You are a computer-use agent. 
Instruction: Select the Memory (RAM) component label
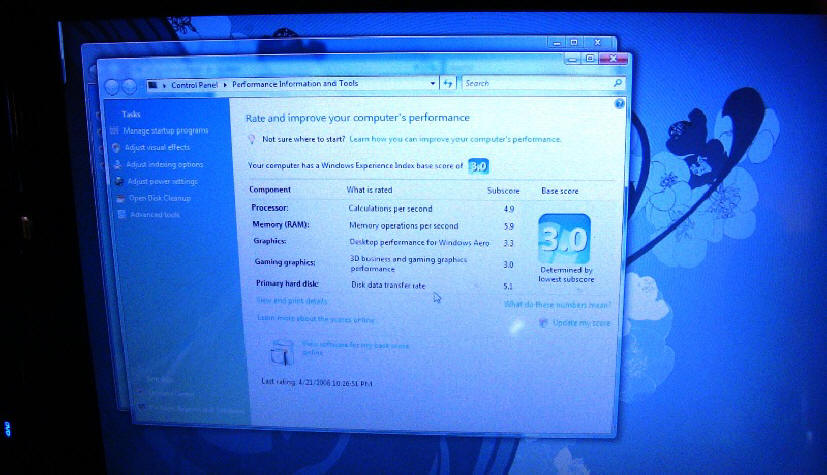click(281, 225)
